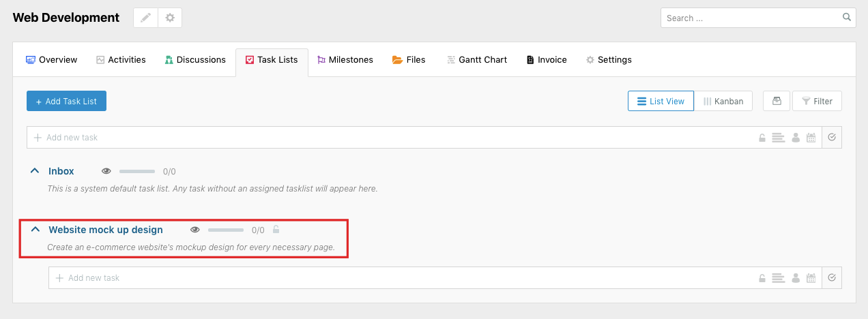Collapse the Website mock up design list
Viewport: 868px width, 319px height.
[x=35, y=230]
